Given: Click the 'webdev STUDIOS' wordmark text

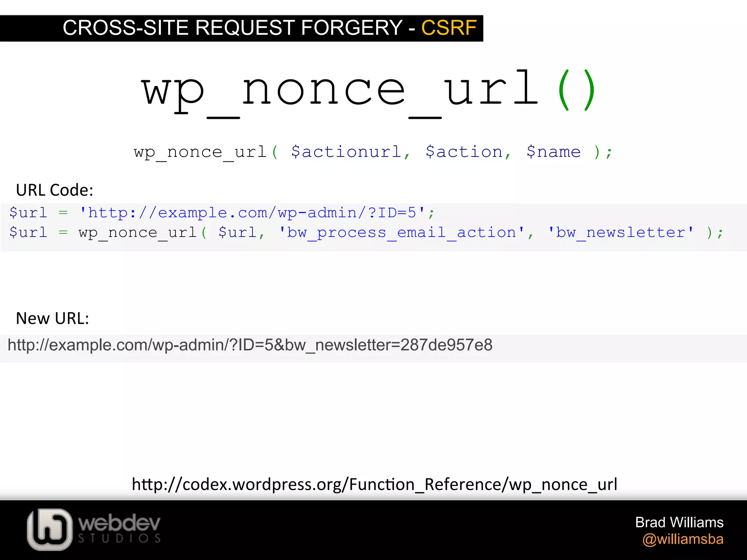Looking at the screenshot, I should point(120,528).
